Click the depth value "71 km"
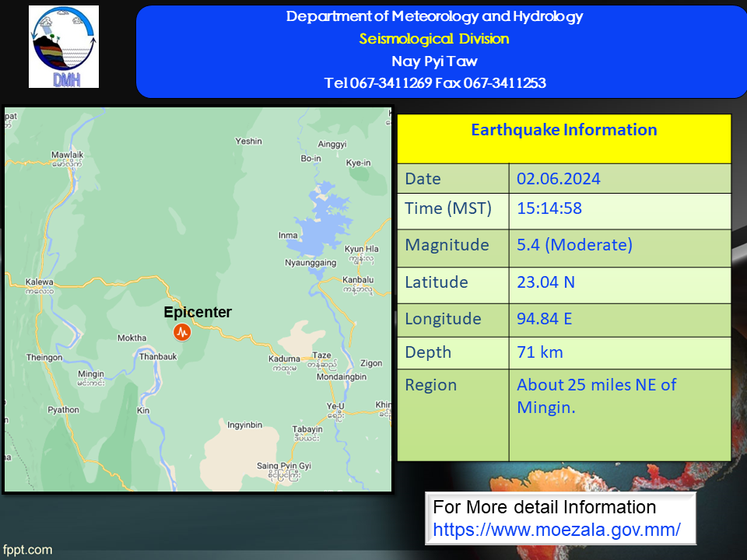 [540, 352]
